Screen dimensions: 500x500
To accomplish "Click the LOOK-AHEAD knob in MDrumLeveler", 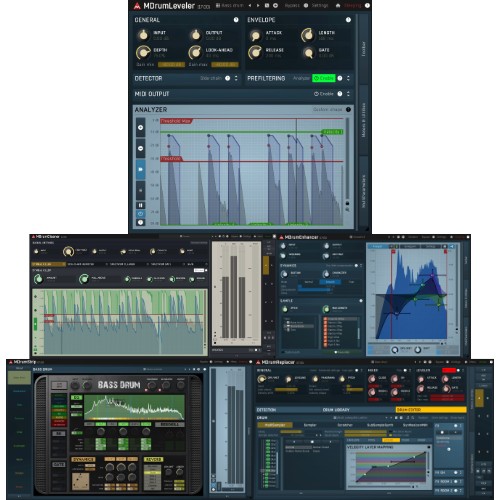I will (195, 52).
